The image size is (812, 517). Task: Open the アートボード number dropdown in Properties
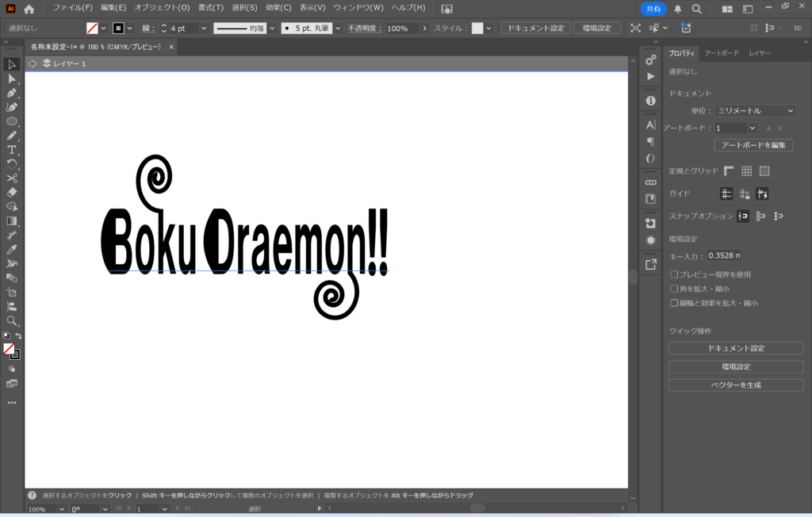click(752, 128)
